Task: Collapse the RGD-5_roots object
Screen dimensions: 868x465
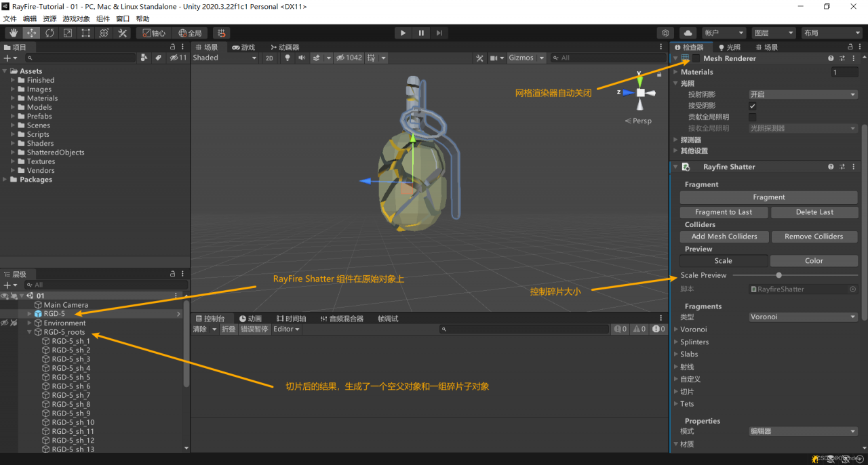Action: click(x=29, y=332)
